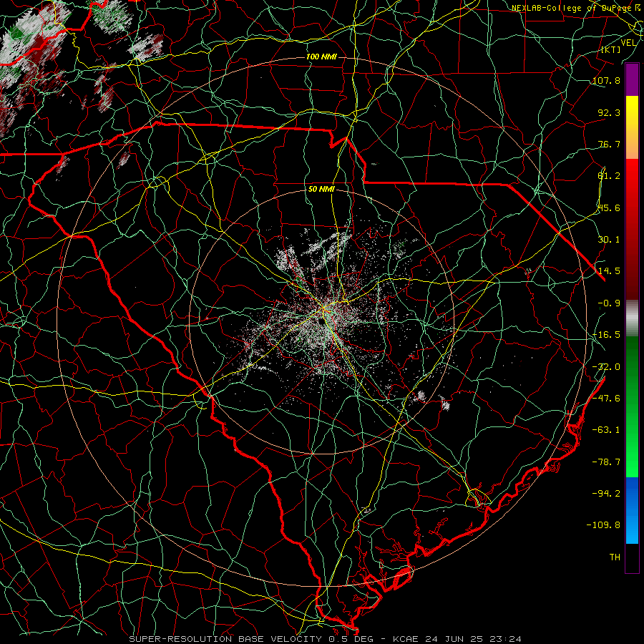Select the -16.5 value on velocity scale
The width and height of the screenshot is (644, 644).
click(x=606, y=335)
